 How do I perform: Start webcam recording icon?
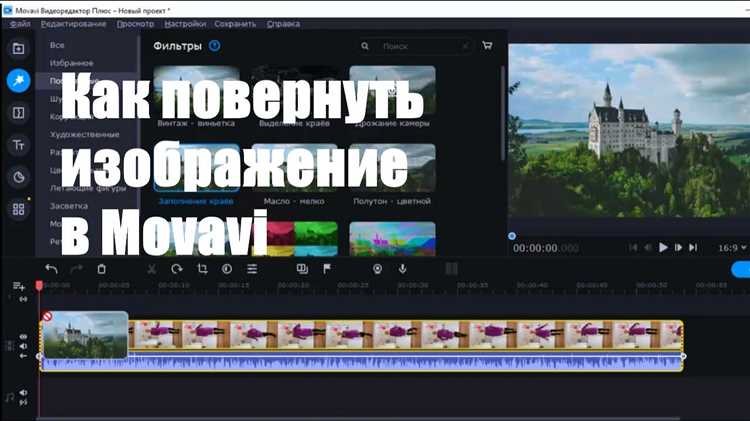[x=377, y=269]
